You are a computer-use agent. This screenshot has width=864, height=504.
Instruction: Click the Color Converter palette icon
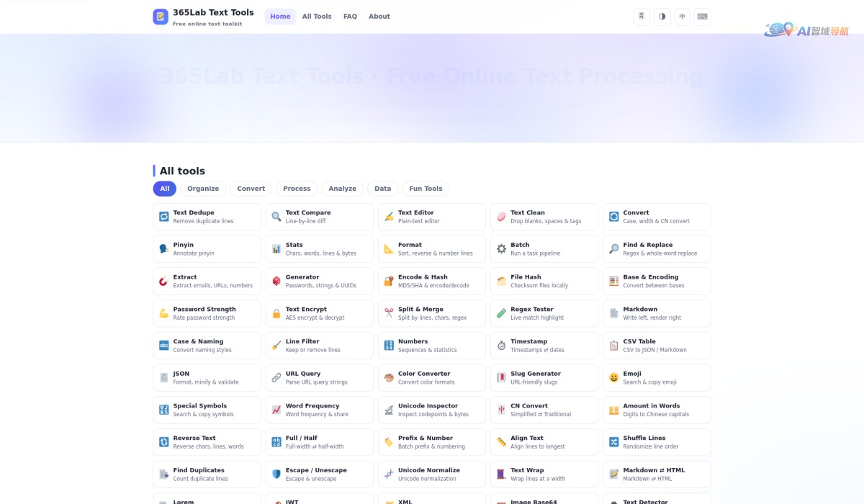[389, 377]
